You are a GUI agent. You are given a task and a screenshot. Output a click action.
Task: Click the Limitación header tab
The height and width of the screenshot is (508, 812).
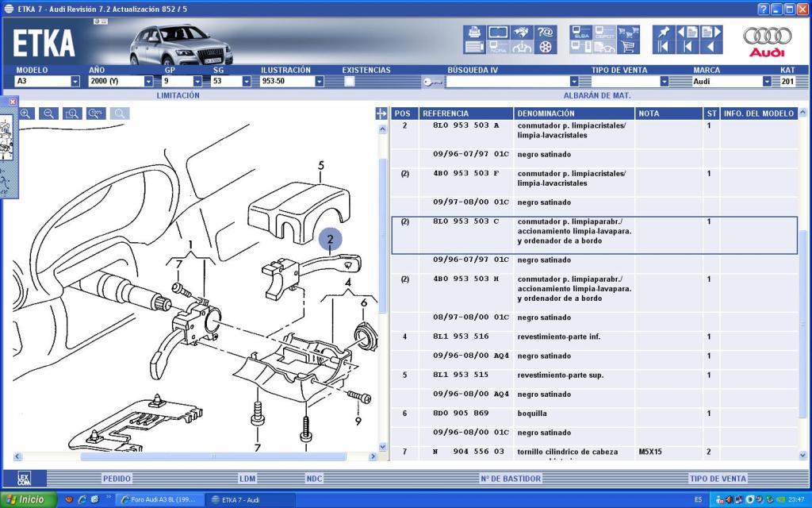178,95
